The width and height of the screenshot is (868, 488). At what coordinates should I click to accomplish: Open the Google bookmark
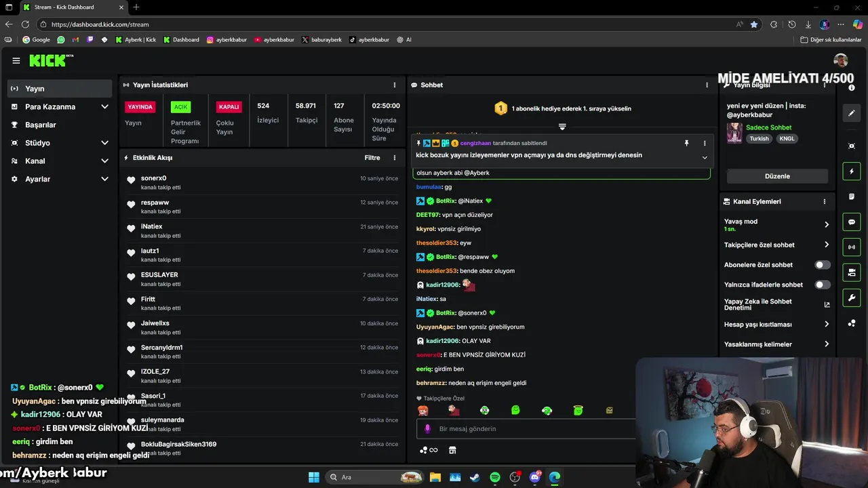click(36, 39)
